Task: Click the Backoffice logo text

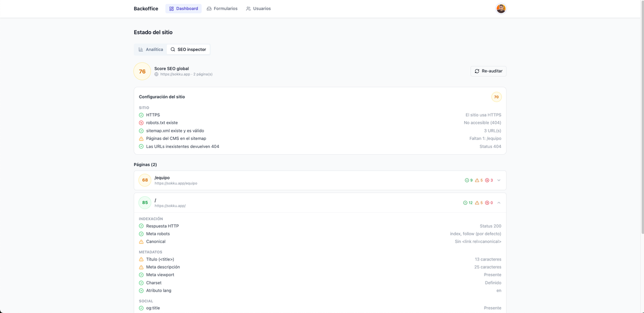Action: point(146,9)
